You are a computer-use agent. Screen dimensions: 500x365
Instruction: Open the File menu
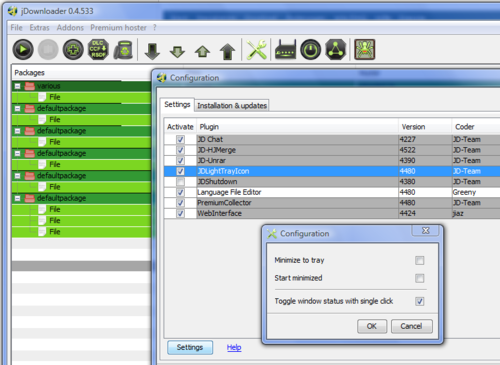click(x=16, y=28)
